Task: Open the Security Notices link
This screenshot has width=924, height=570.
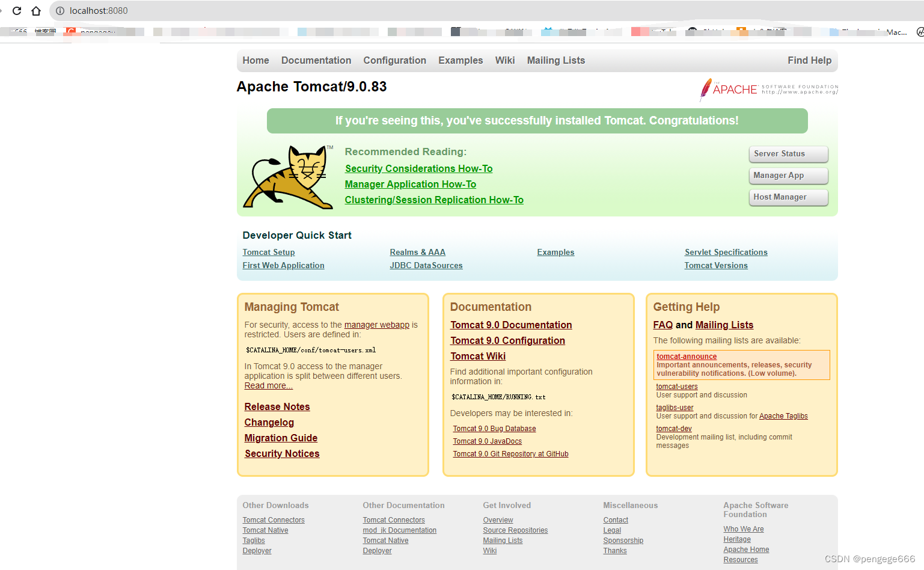Action: (x=282, y=454)
